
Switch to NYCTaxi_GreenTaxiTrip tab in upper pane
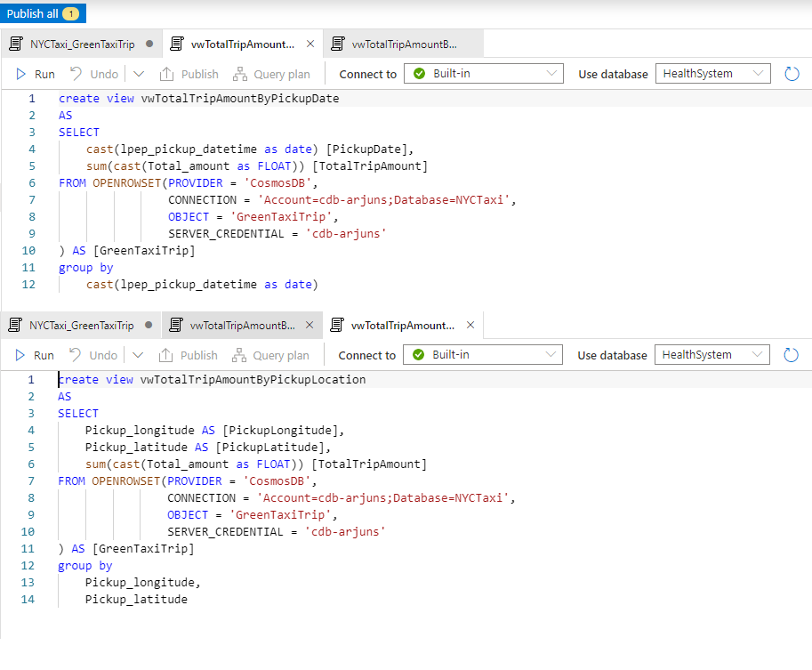pyautogui.click(x=82, y=44)
